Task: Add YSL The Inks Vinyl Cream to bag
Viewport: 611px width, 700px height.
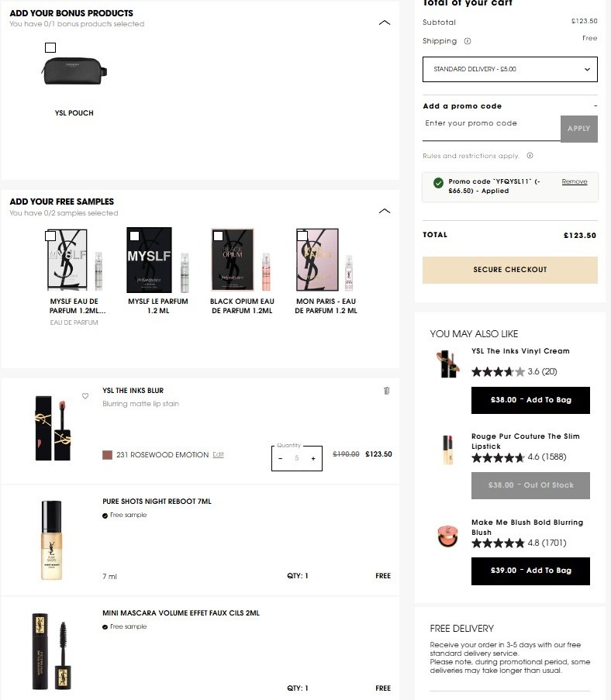Action: click(530, 400)
